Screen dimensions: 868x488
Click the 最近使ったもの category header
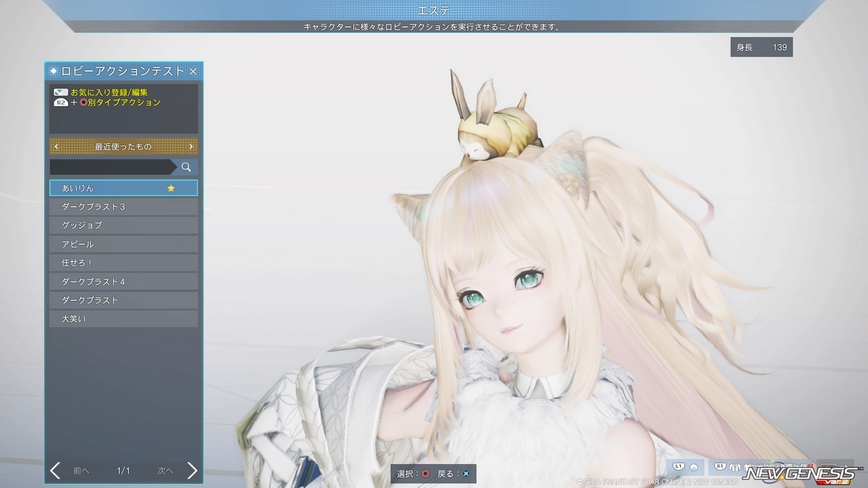coord(124,147)
